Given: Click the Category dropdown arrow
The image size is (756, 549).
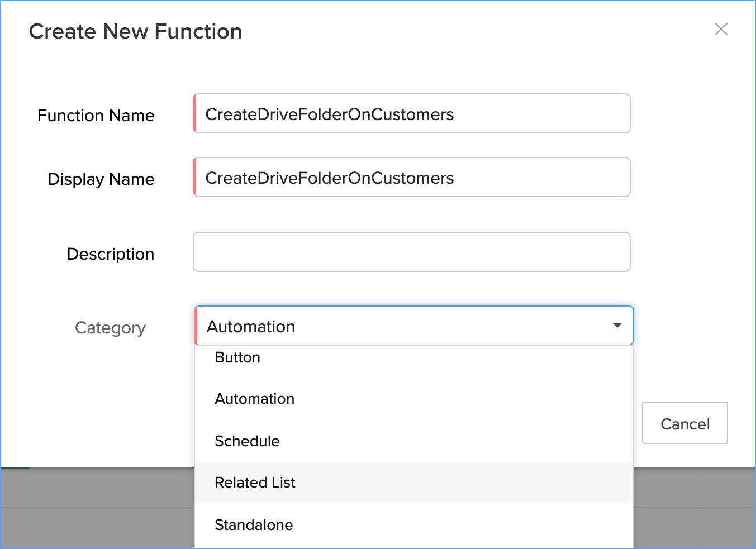Looking at the screenshot, I should point(617,326).
